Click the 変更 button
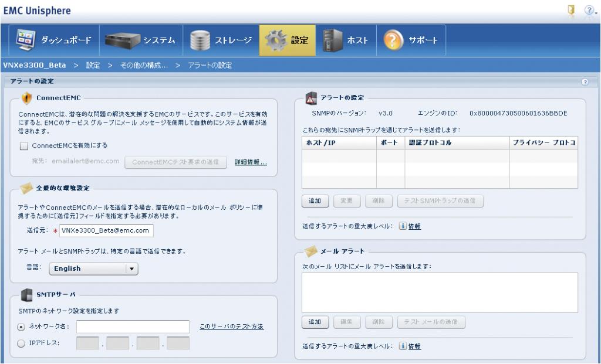 (346, 201)
